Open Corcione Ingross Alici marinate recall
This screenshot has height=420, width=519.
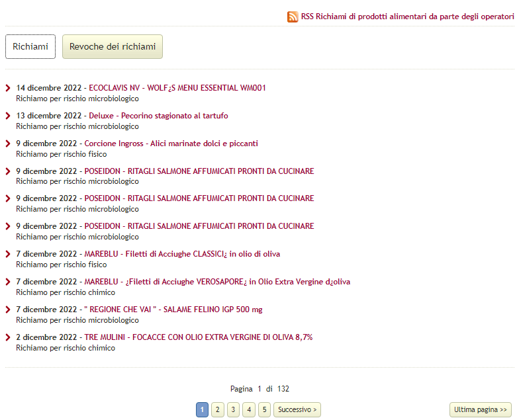(171, 144)
